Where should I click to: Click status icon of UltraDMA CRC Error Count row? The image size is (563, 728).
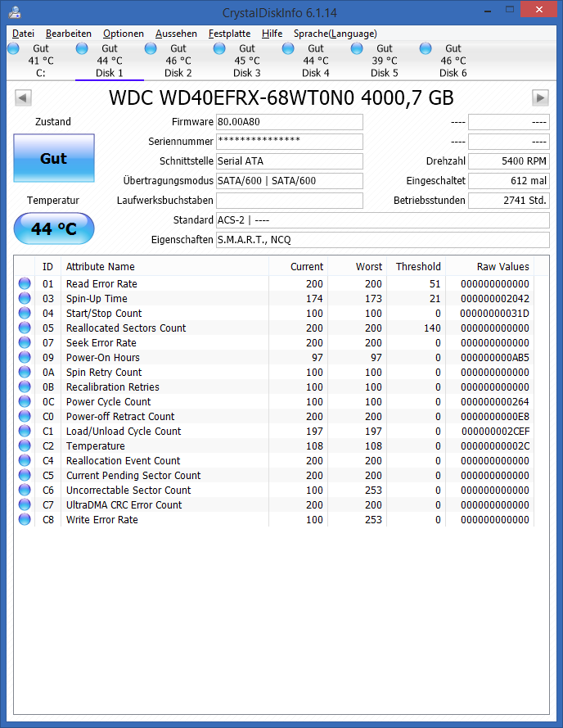tap(25, 504)
